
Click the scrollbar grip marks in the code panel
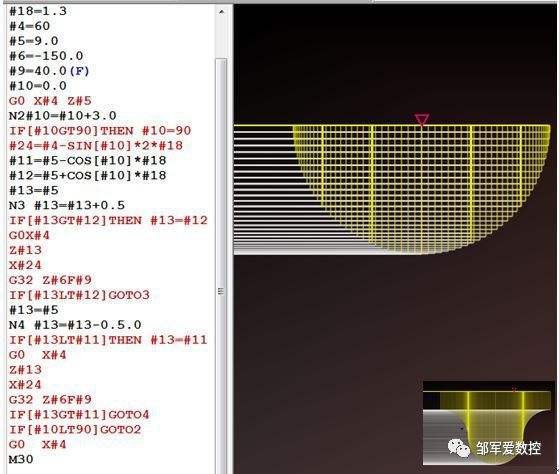(x=221, y=291)
